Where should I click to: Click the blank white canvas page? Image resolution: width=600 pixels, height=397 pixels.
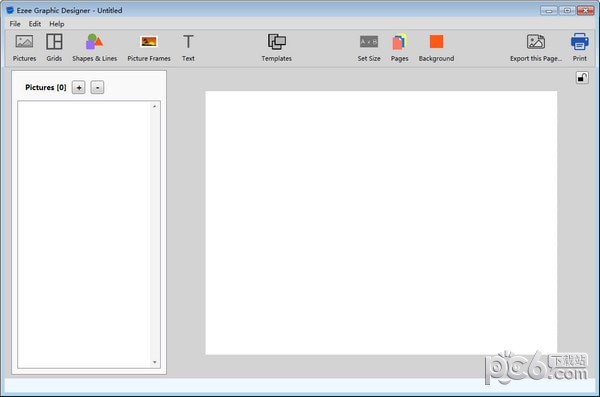381,223
